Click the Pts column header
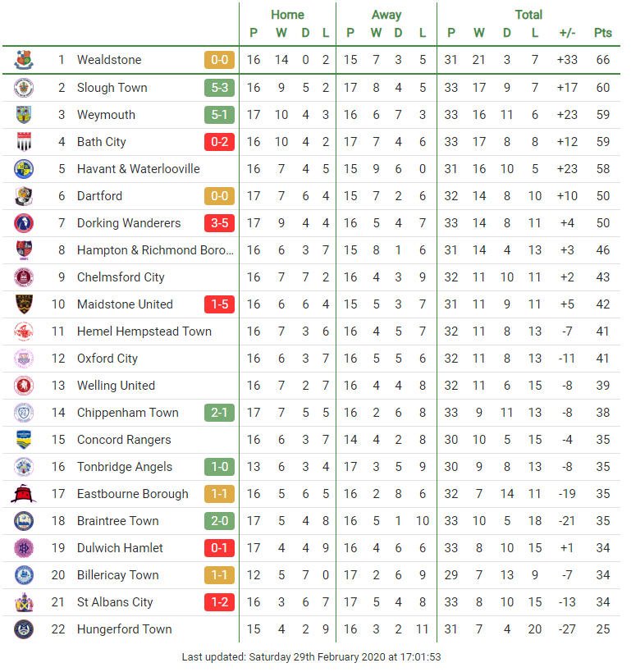 point(603,33)
